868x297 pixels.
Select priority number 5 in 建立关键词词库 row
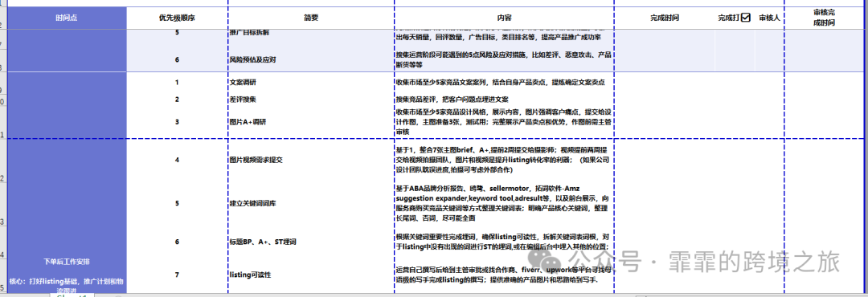click(177, 203)
